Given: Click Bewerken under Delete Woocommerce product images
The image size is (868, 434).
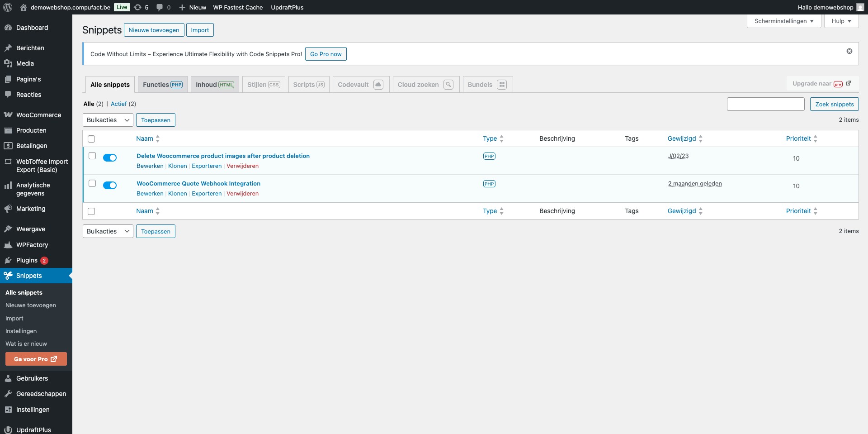Looking at the screenshot, I should [x=150, y=166].
